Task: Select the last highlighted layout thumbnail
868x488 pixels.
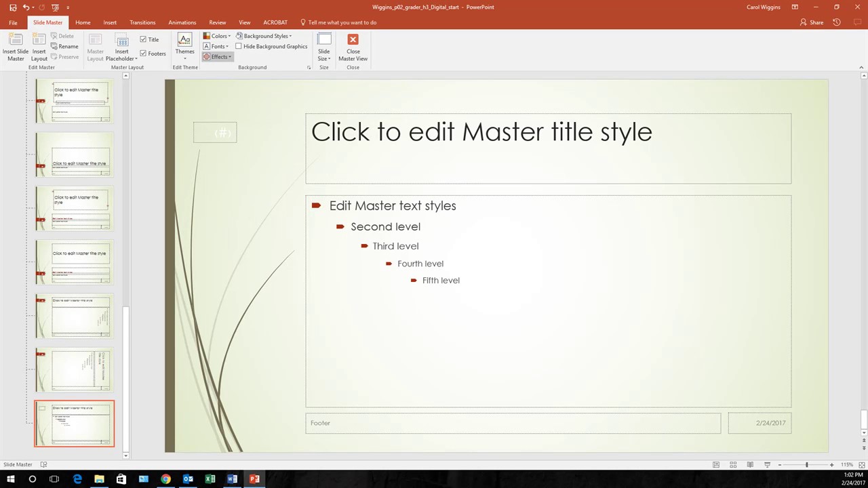Action: pyautogui.click(x=75, y=424)
